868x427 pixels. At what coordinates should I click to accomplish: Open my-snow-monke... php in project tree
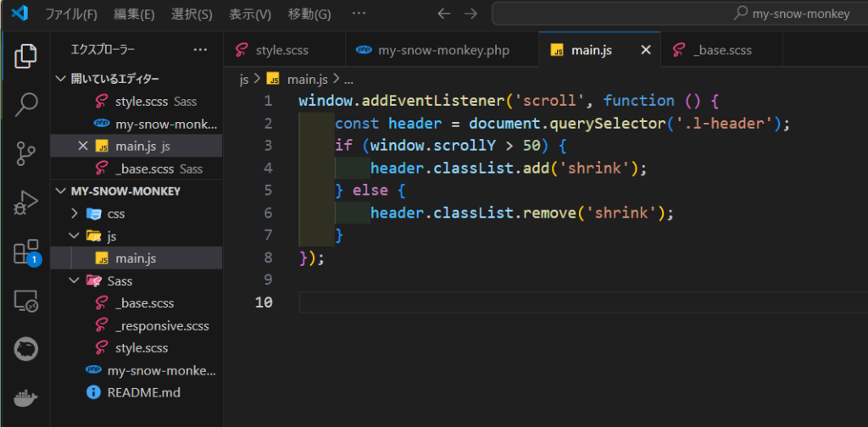click(x=136, y=370)
